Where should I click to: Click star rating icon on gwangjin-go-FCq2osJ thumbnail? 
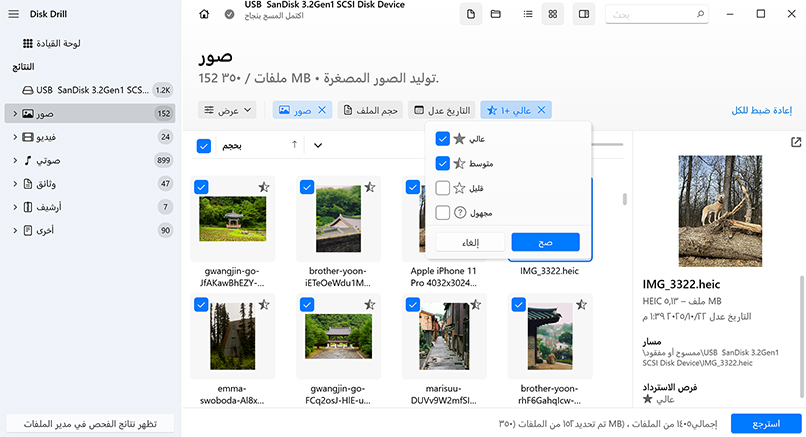(x=370, y=305)
